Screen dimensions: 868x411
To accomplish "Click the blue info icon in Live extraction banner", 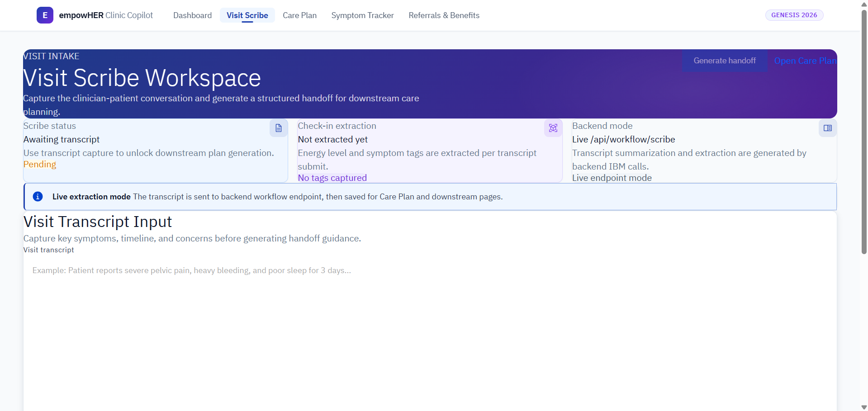I will click(38, 197).
